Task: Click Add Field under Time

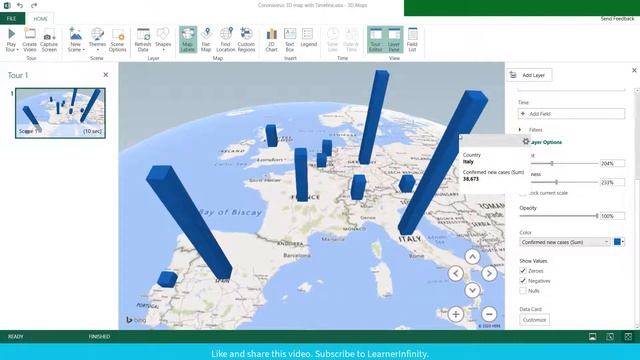Action: 571,113
